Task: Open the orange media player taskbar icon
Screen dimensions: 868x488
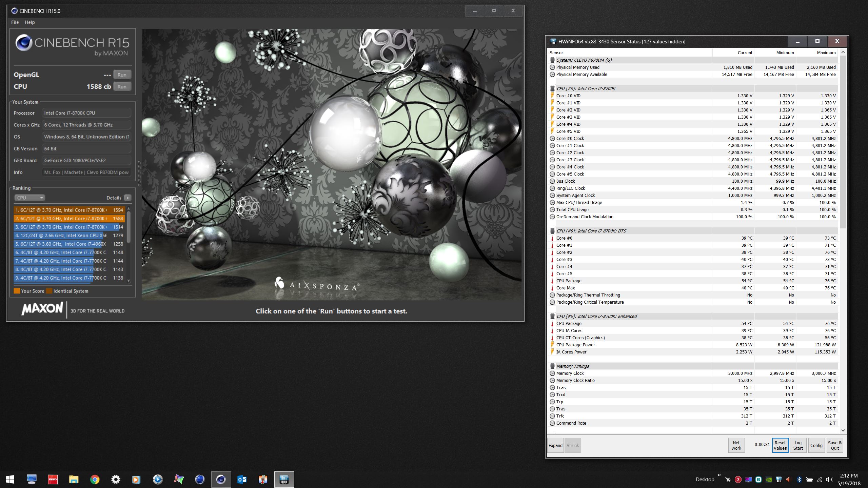Action: (x=136, y=479)
